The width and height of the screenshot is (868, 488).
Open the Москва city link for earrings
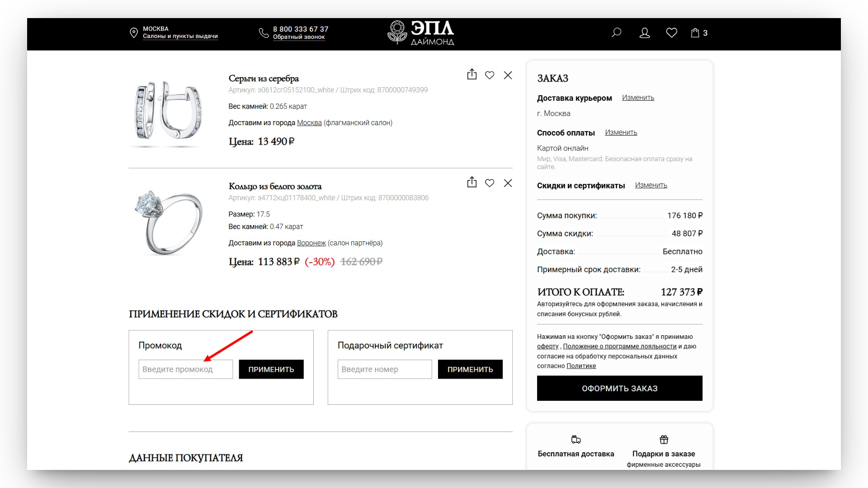[x=309, y=123]
